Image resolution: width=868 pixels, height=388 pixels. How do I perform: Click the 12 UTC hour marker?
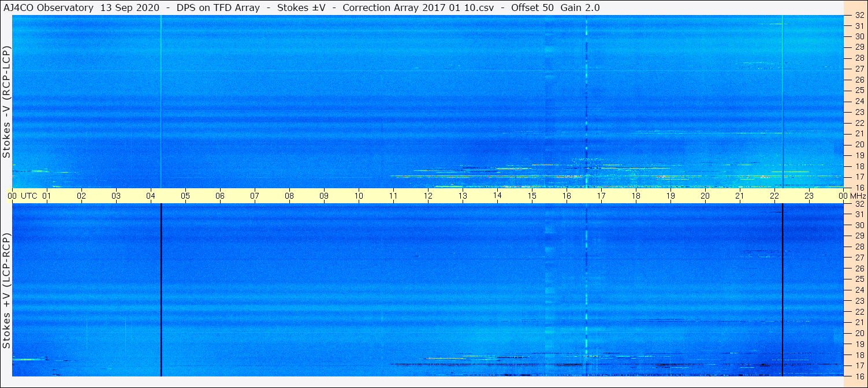[x=428, y=196]
